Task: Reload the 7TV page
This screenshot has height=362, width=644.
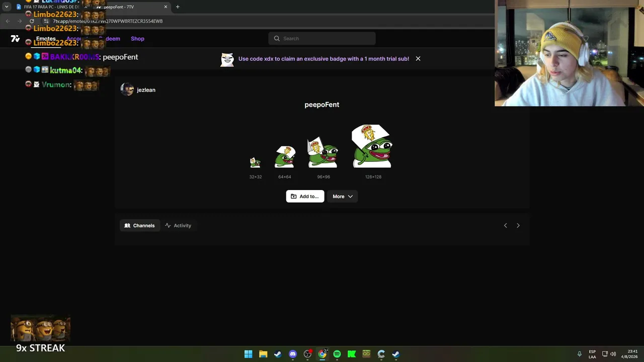Action: click(32, 21)
